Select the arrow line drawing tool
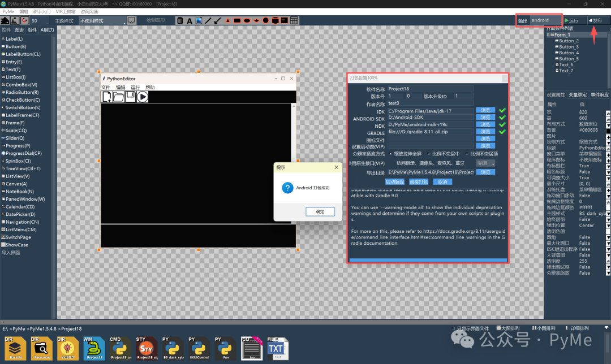Screen dimensions: 611x364 click(217, 20)
